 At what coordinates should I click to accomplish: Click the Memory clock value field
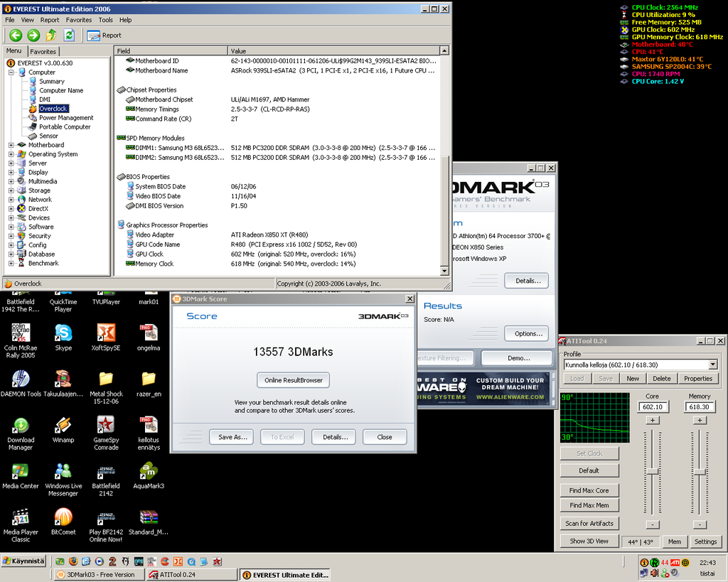click(699, 407)
